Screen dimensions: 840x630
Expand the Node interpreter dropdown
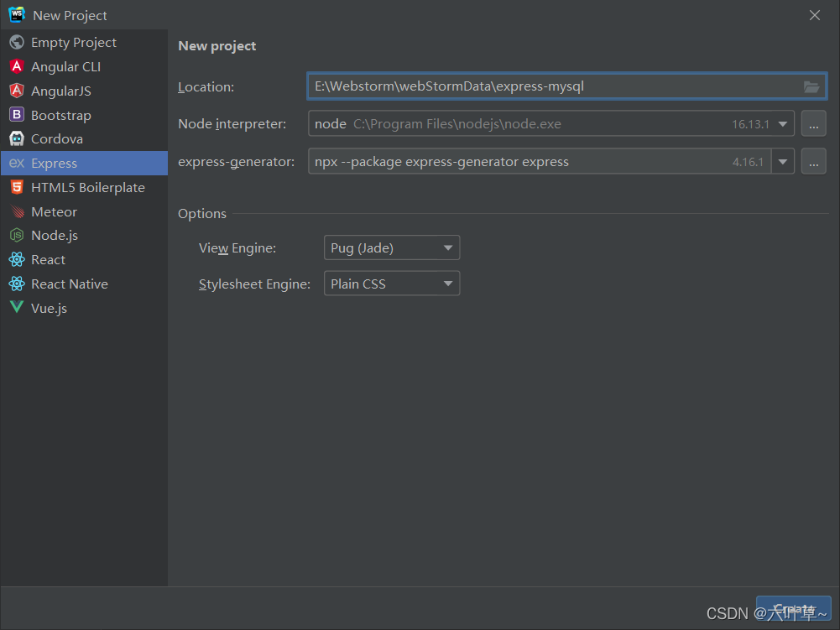pyautogui.click(x=783, y=124)
